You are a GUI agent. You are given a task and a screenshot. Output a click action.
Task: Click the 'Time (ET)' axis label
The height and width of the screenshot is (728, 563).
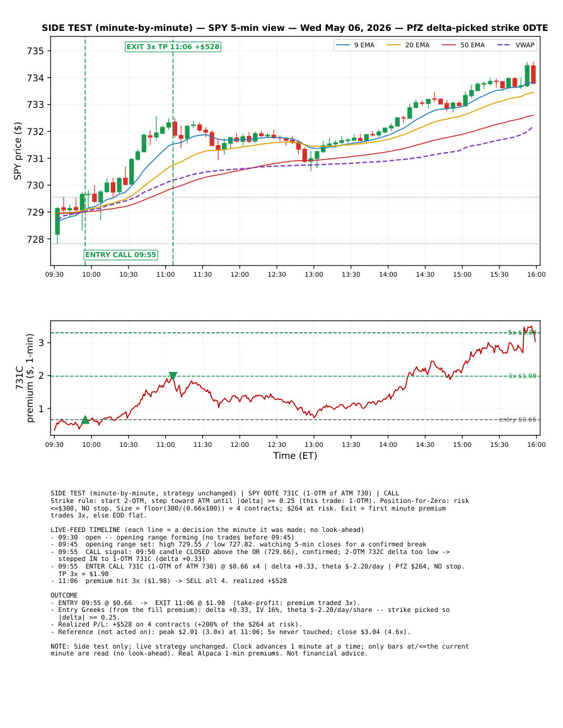click(295, 456)
